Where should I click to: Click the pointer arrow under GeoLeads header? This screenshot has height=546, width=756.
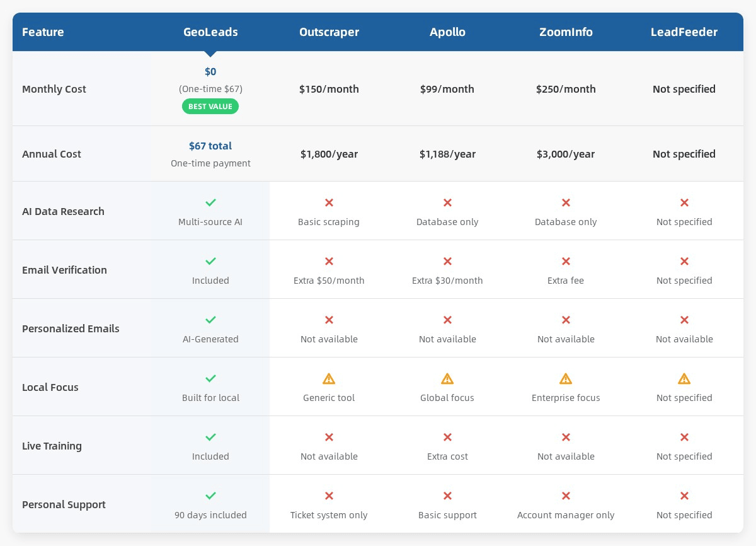coord(210,54)
